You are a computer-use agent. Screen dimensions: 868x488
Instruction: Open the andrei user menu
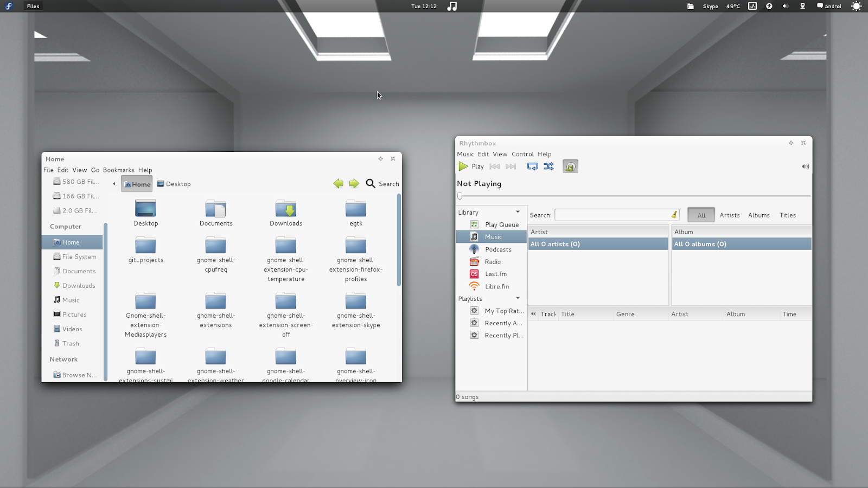pyautogui.click(x=829, y=7)
